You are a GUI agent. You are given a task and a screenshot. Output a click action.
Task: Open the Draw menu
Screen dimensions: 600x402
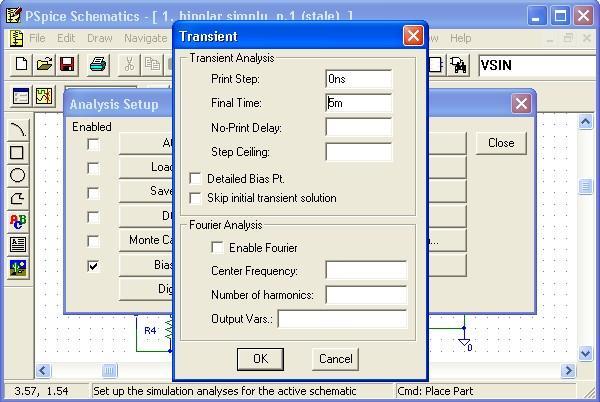point(100,38)
